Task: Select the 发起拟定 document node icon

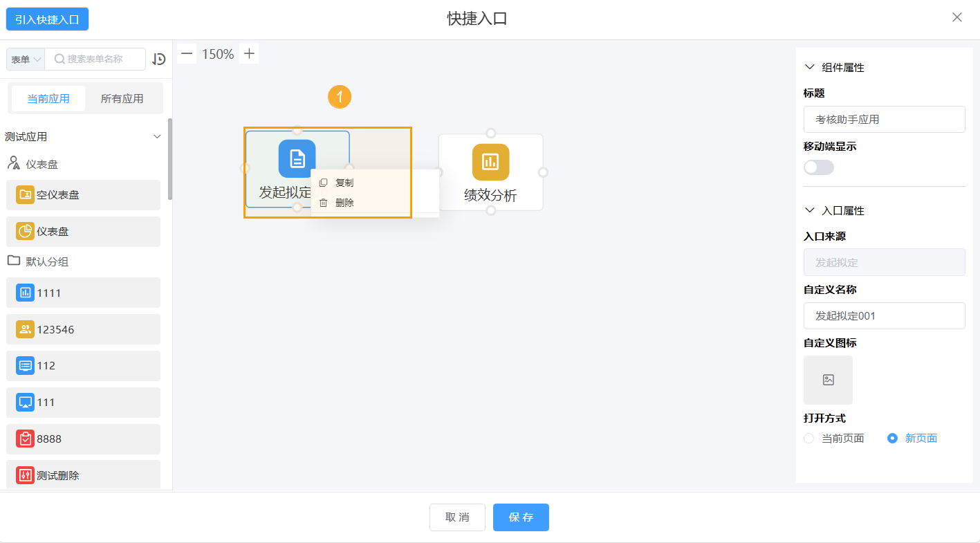Action: tap(297, 158)
